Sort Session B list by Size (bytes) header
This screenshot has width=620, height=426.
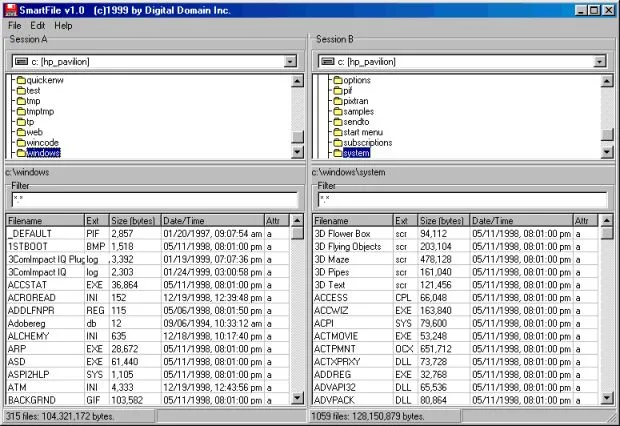(443, 220)
